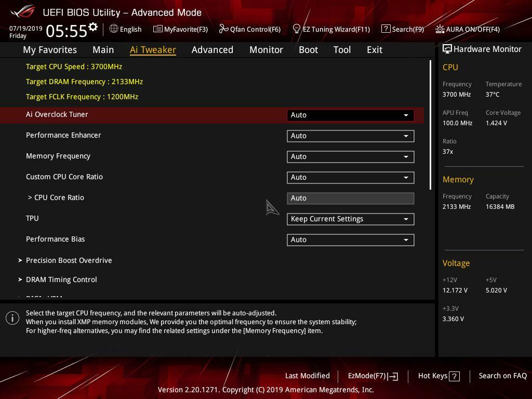The width and height of the screenshot is (532, 399).
Task: Click the Core Voltage value 1.424 V
Action: pos(496,123)
